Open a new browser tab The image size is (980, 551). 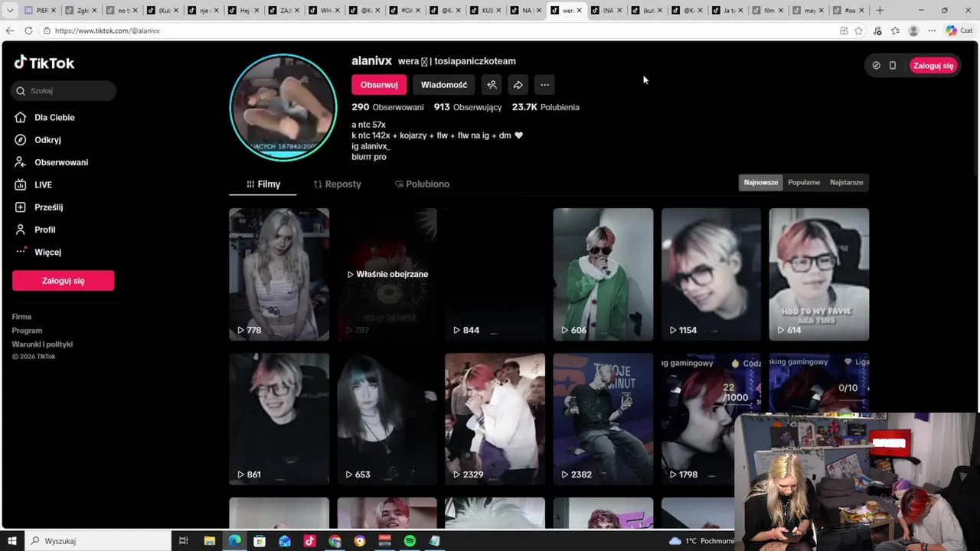(880, 11)
